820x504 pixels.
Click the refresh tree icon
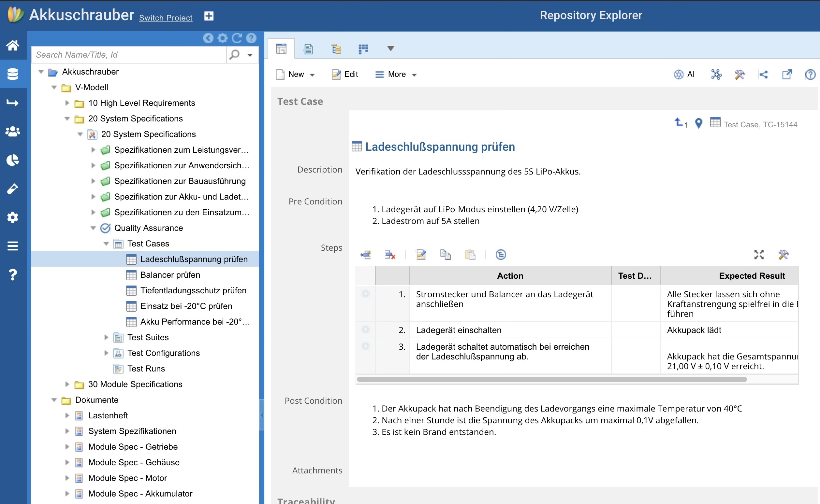pos(237,38)
